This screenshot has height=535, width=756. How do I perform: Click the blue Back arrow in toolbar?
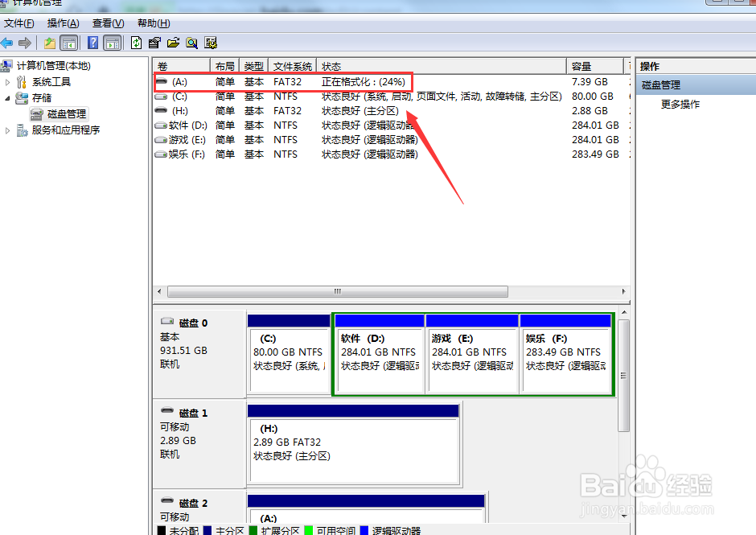pos(6,43)
